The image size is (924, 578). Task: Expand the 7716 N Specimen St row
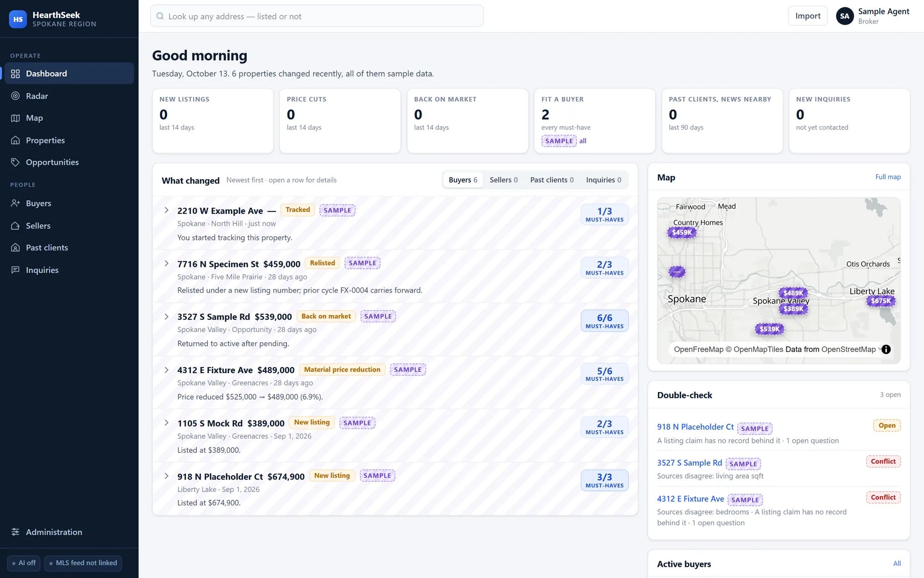(166, 264)
